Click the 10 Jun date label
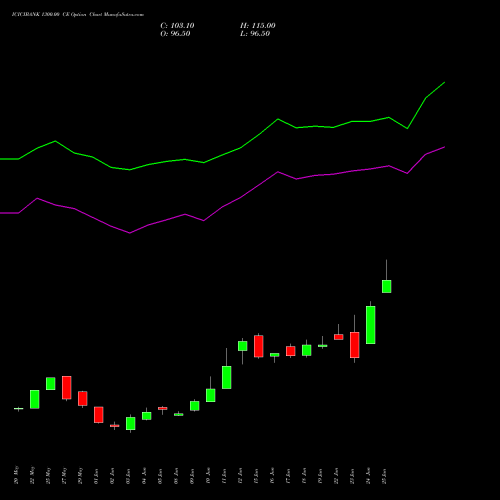 click(209, 476)
